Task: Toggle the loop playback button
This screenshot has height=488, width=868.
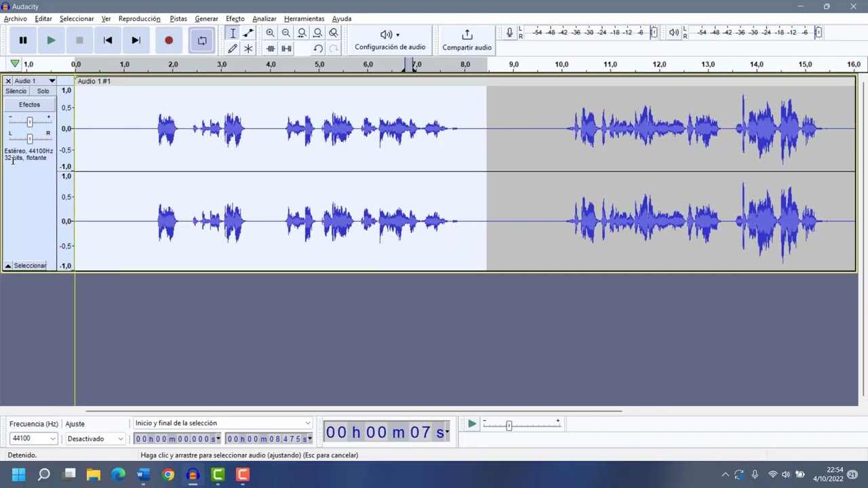Action: [202, 41]
